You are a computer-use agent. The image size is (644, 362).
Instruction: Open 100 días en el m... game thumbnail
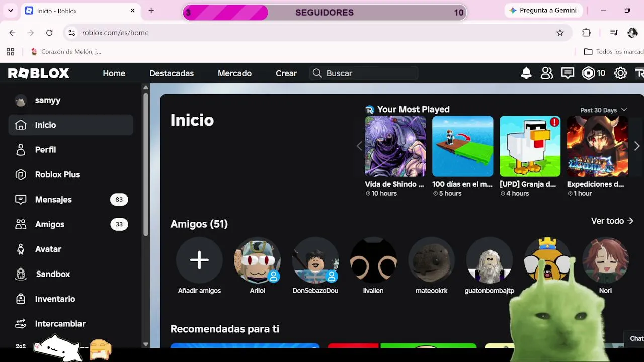click(463, 146)
